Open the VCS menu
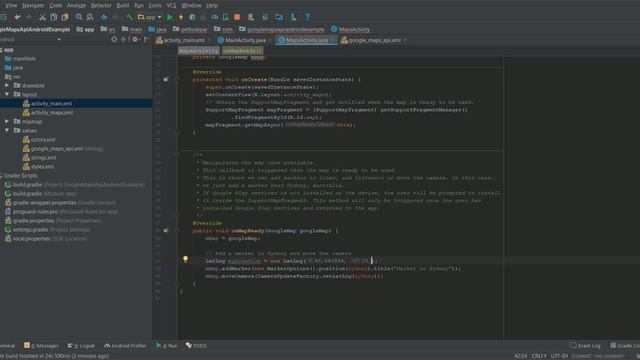640x360 pixels. coord(171,5)
